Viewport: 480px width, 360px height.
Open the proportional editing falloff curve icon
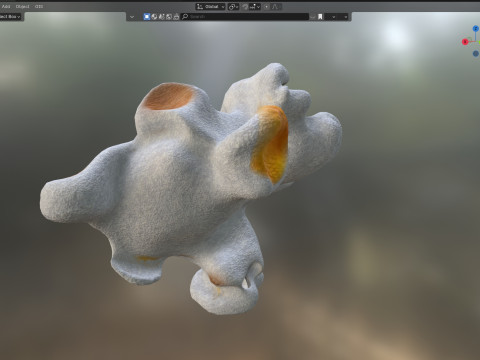pyautogui.click(x=276, y=7)
